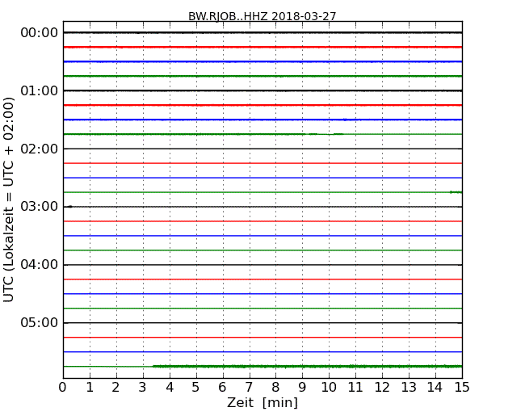Select x-axis tick label 6

[222, 388]
